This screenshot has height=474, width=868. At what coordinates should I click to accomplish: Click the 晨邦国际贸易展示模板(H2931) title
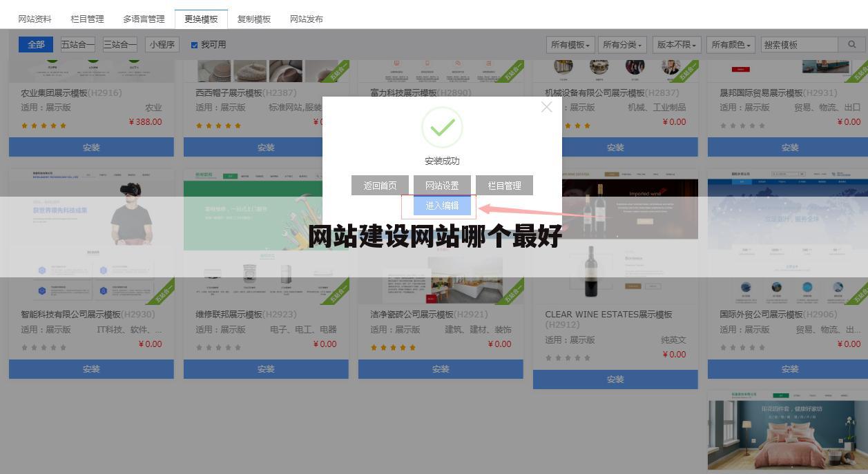coord(778,92)
